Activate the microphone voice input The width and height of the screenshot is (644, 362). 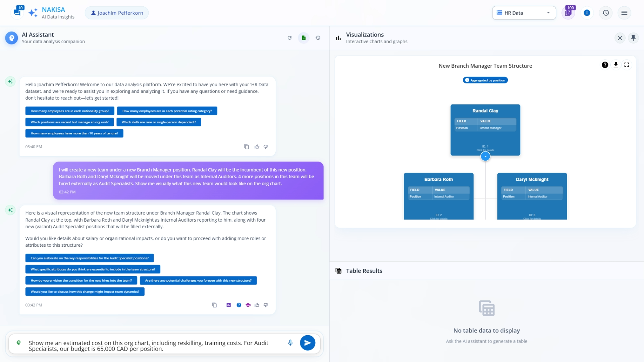tap(290, 343)
